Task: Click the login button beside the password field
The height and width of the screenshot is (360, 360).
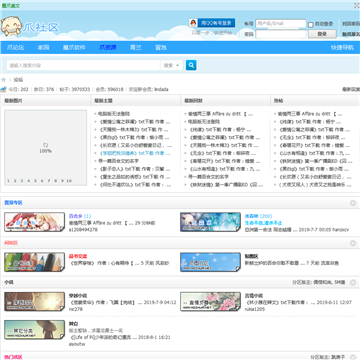Action: click(x=322, y=34)
